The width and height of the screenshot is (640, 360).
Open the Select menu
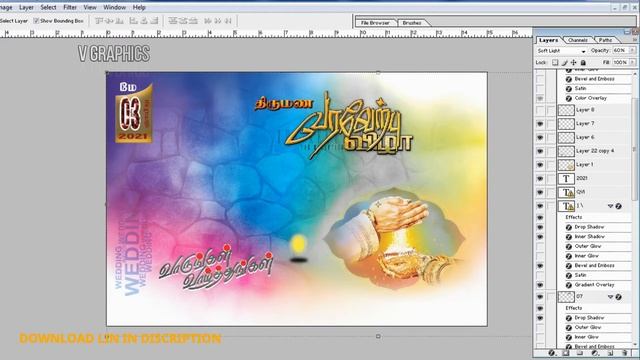(x=48, y=7)
